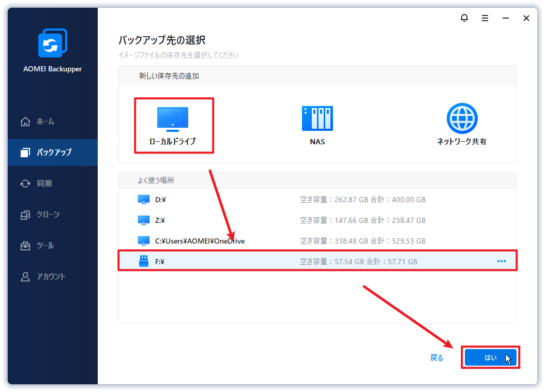This screenshot has width=545, height=392.
Task: Choose NAS as destination
Action: (x=317, y=126)
